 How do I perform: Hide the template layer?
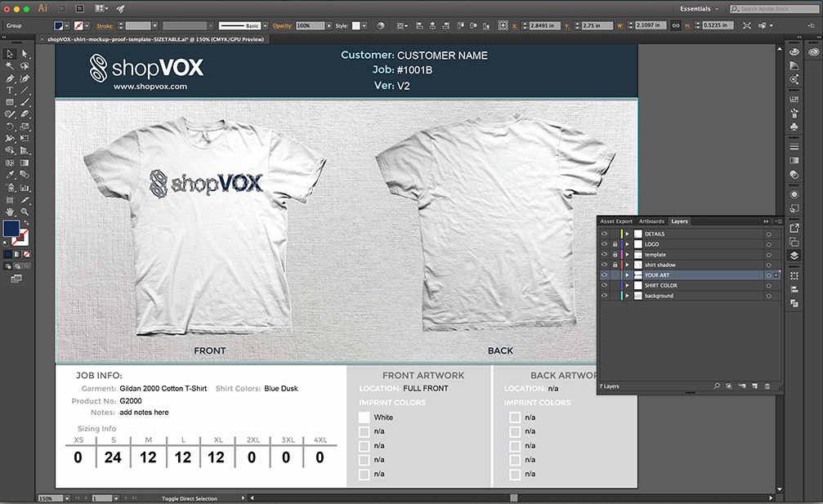point(604,254)
